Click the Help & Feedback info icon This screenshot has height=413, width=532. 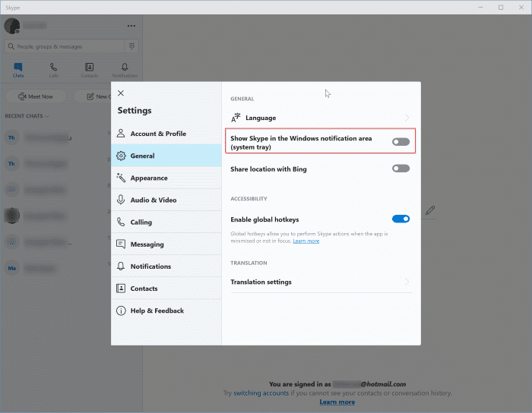[121, 311]
